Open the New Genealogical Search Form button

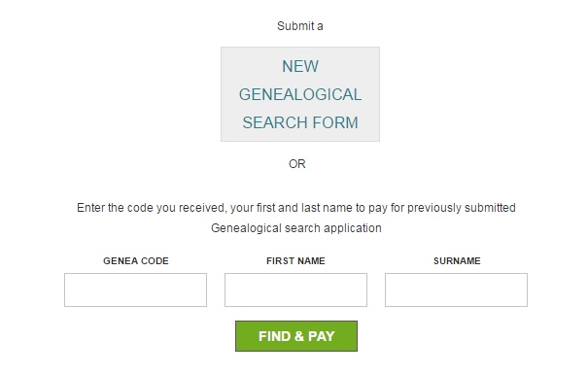(x=300, y=94)
